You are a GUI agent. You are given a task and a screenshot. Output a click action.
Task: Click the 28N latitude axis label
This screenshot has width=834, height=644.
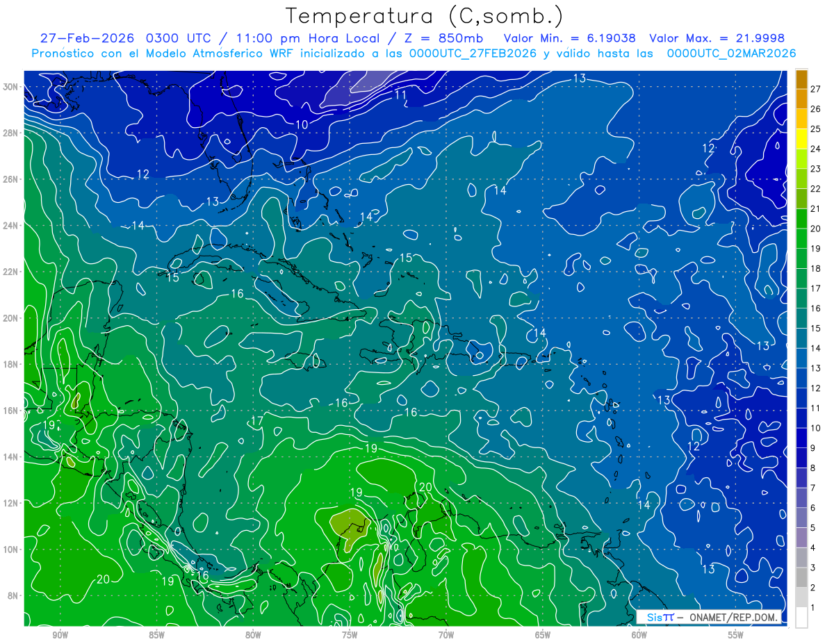point(12,133)
